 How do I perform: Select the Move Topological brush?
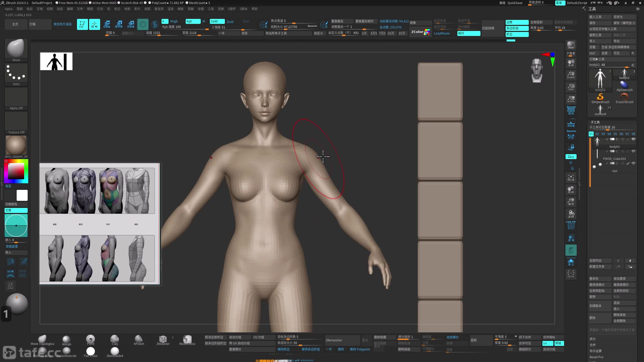click(x=42, y=340)
